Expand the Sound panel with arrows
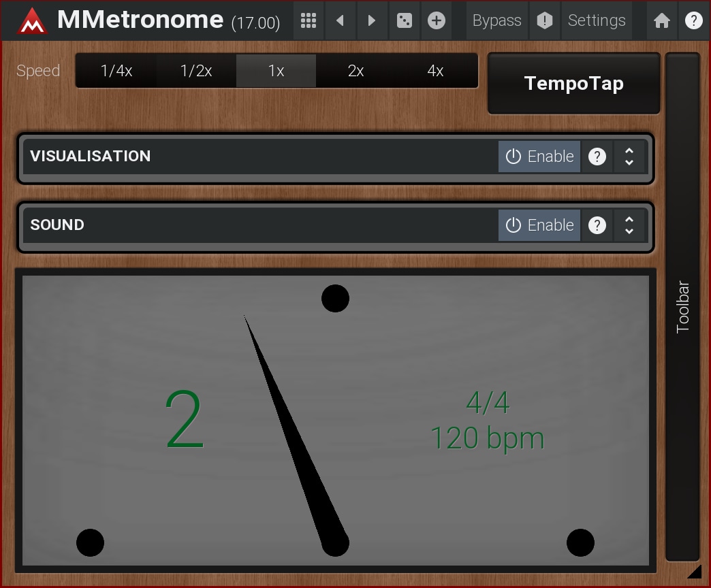Viewport: 711px width, 588px height. (629, 225)
